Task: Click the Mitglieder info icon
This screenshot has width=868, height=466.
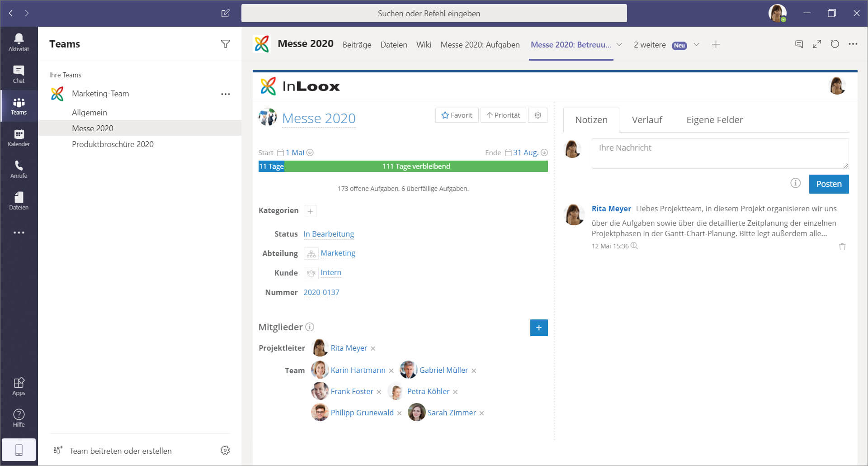Action: coord(310,327)
